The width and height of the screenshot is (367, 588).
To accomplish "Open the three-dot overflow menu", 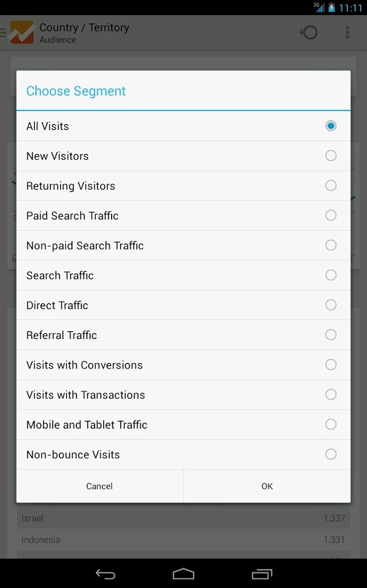I will 347,33.
